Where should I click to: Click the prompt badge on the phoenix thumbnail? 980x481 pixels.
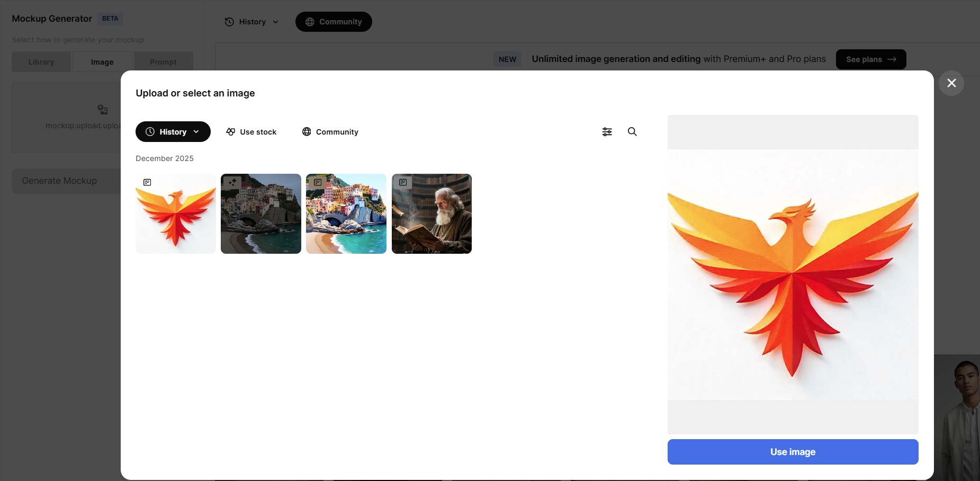pos(147,182)
